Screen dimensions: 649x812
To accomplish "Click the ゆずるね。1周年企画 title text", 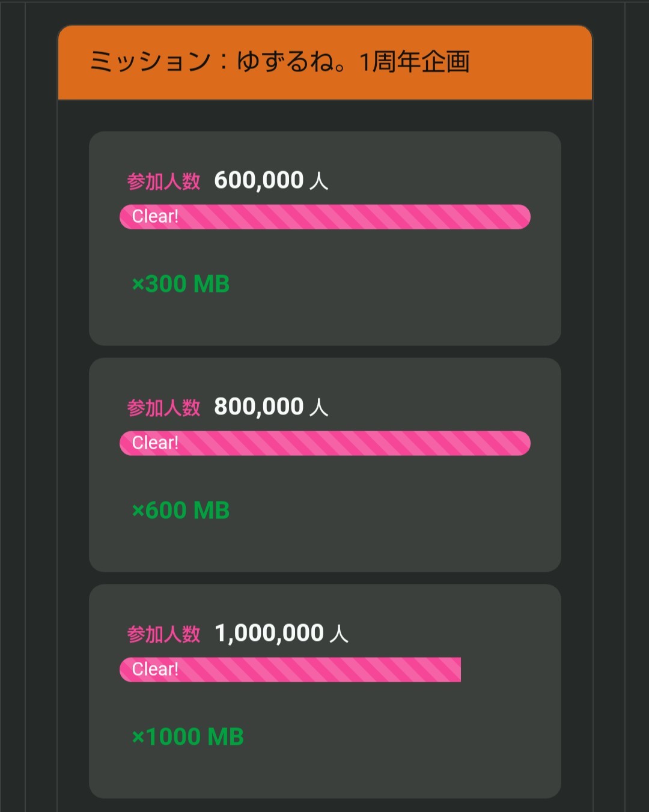I will tap(353, 62).
